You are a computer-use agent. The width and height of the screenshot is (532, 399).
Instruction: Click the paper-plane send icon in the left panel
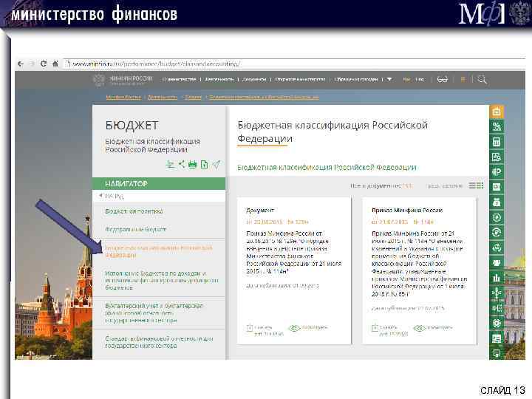point(216,165)
